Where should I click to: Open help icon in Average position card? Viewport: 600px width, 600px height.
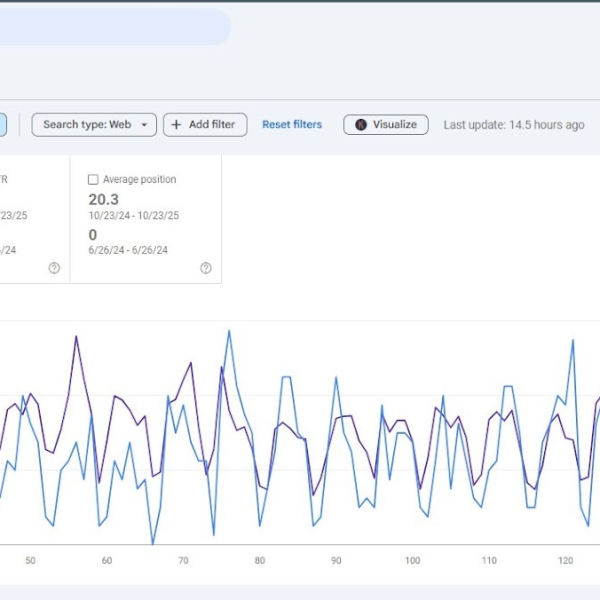pyautogui.click(x=205, y=268)
